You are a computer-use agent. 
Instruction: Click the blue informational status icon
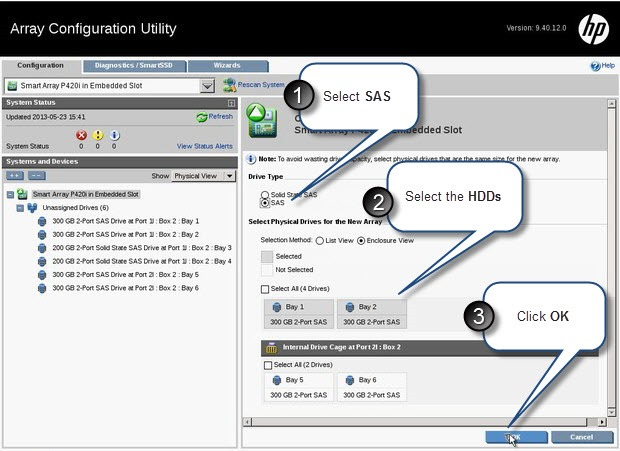pos(114,135)
